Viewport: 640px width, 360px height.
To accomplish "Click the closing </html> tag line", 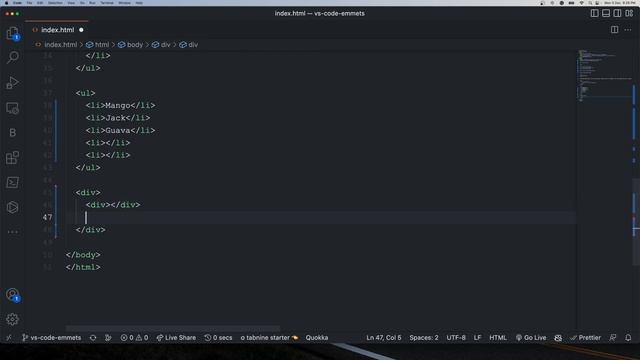I will (x=83, y=267).
